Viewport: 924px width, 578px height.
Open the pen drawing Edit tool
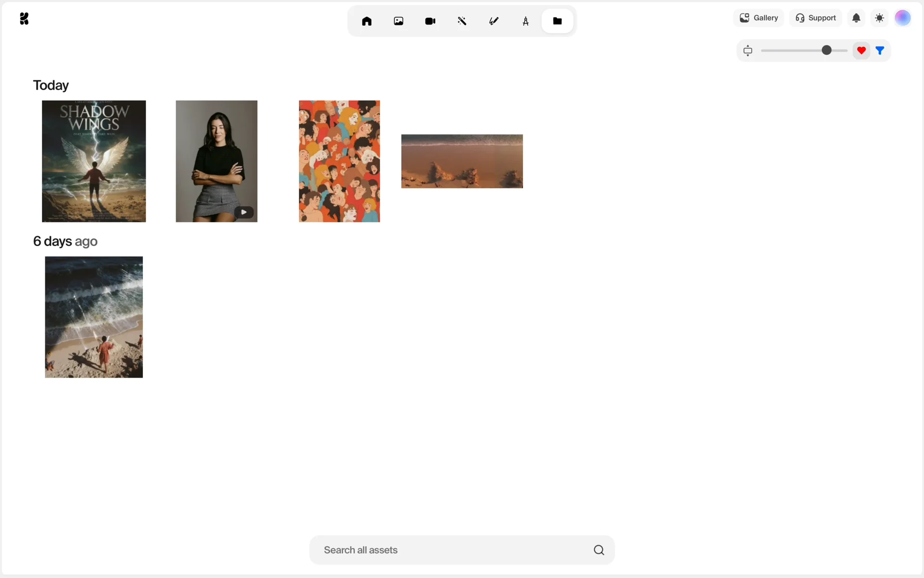point(494,21)
